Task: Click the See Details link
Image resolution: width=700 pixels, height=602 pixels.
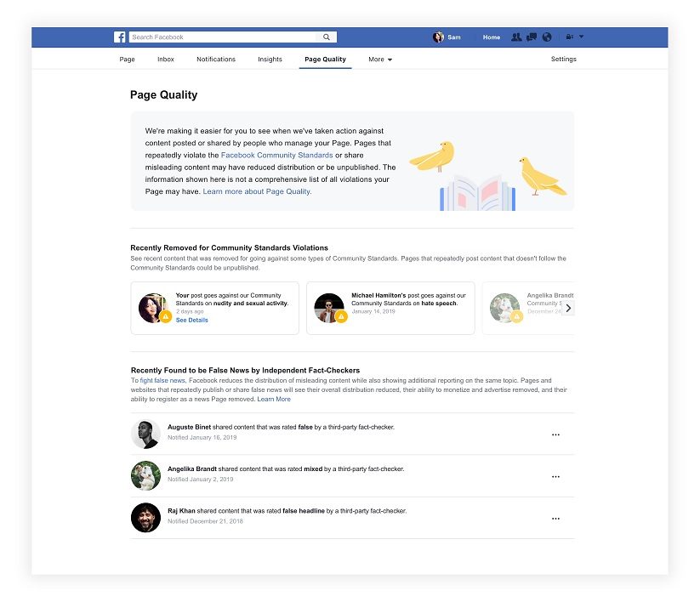Action: pyautogui.click(x=191, y=321)
